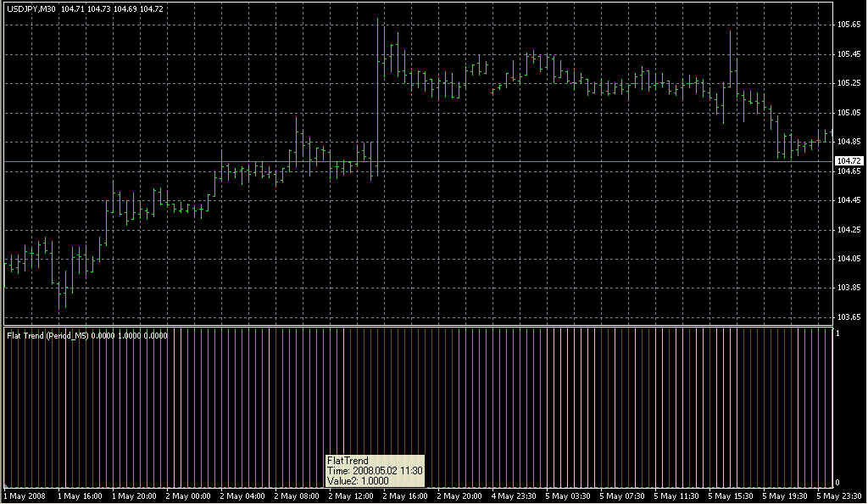Select the '4 May 23:30' time marker
Image resolution: width=868 pixels, height=504 pixels.
[513, 495]
